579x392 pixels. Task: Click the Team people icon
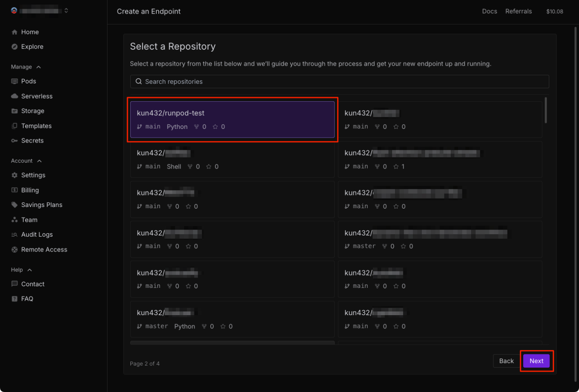[x=14, y=220]
